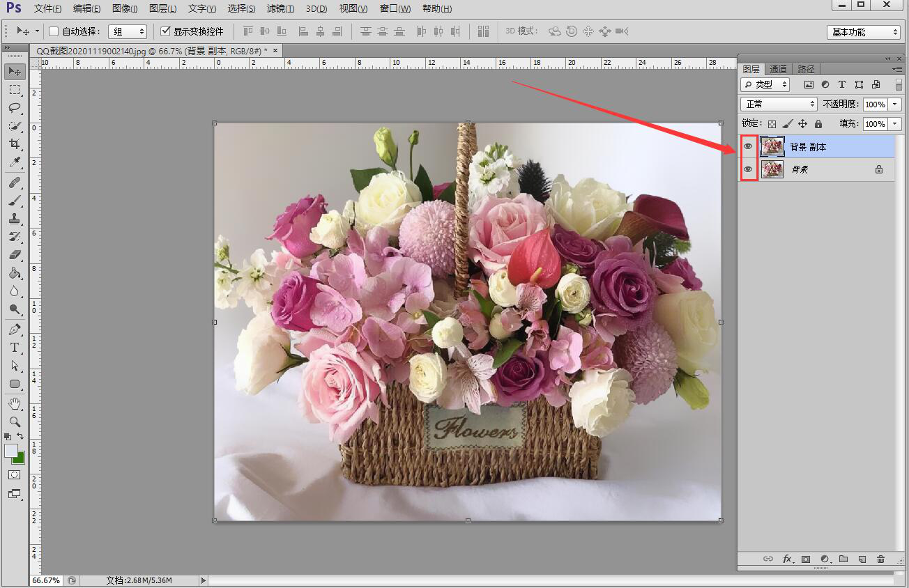Select the Lasso tool
Screen dimensions: 909x588
click(x=14, y=108)
